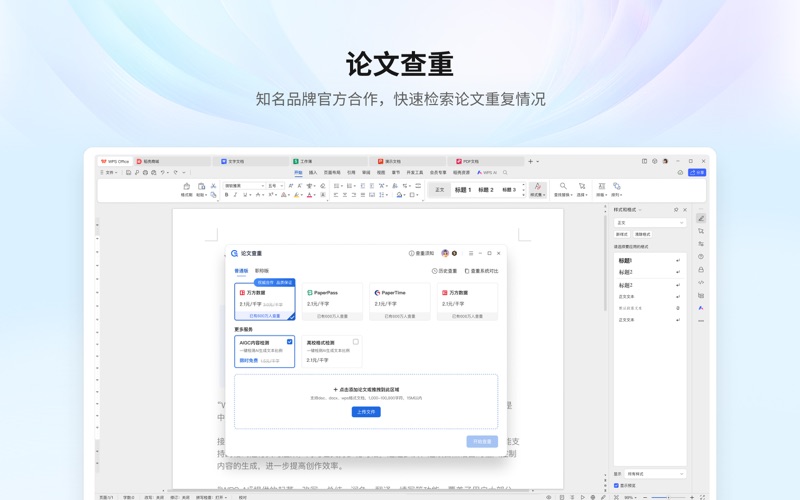Image resolution: width=800 pixels, height=500 pixels.
Task: Click the clear format button in Styles panel
Action: (x=642, y=234)
